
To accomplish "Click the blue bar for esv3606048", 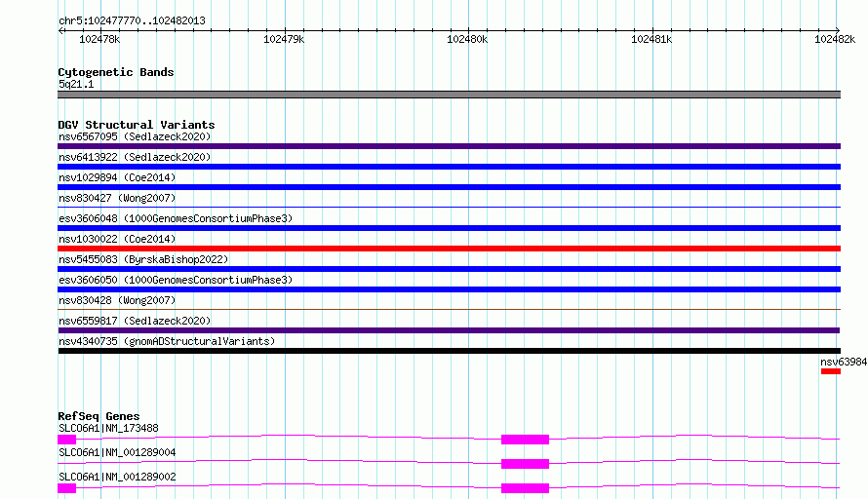I will point(449,228).
